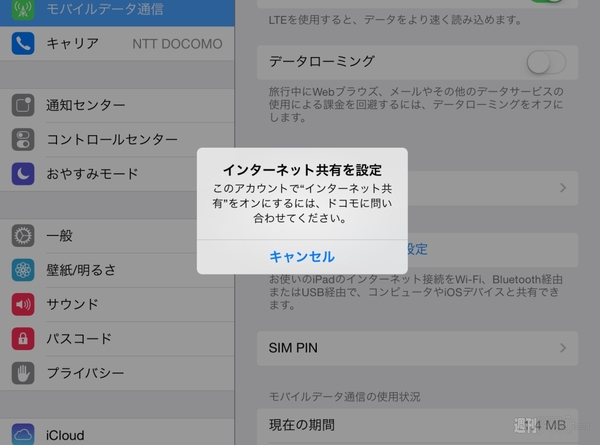Open the row chevron above インターネット共有

(563, 187)
